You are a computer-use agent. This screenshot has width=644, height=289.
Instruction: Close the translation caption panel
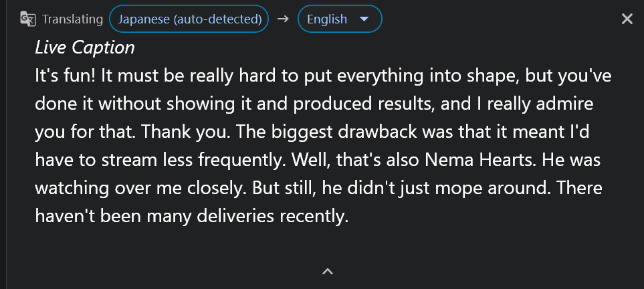tap(627, 19)
